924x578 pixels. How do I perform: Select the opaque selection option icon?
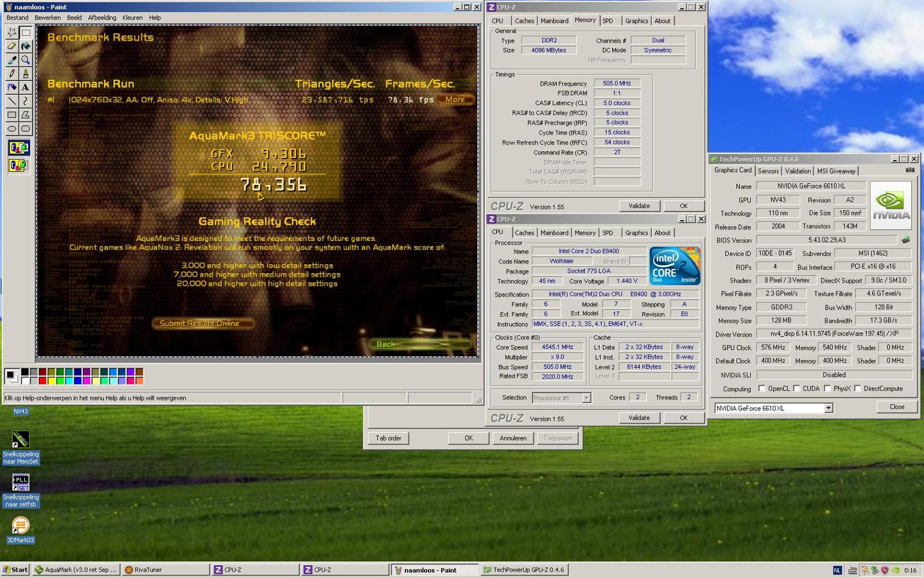coord(18,148)
